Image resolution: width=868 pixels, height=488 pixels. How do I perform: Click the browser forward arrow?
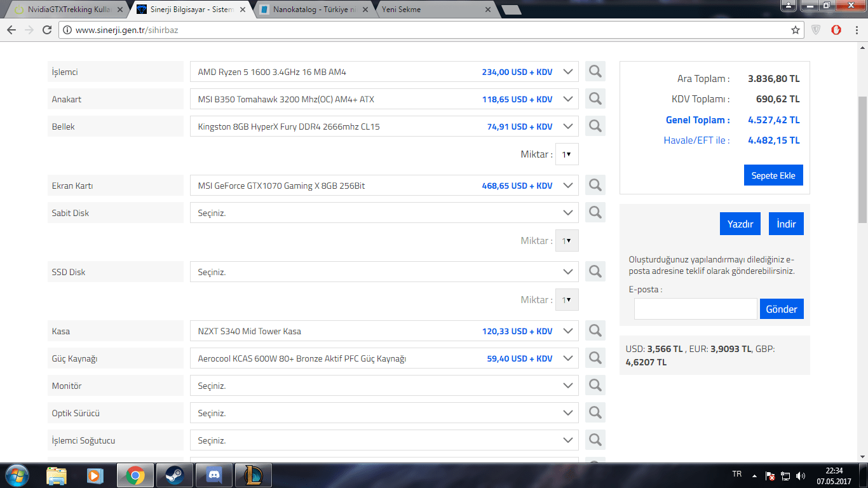[29, 30]
